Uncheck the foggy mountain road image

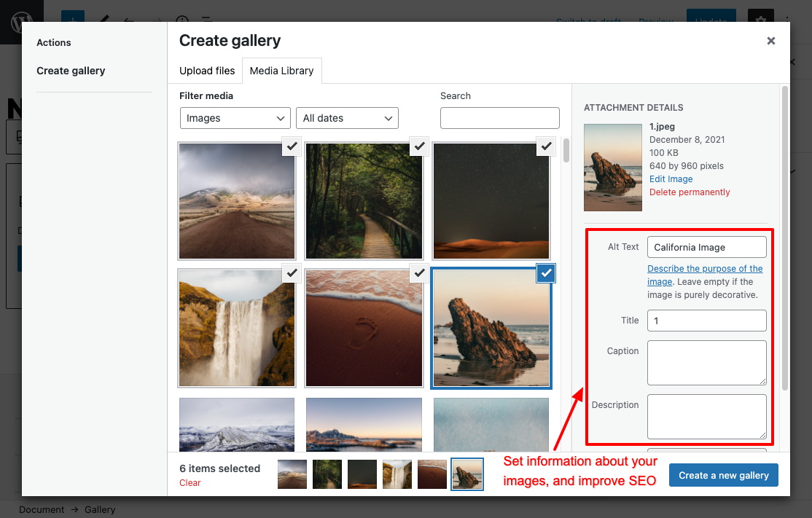tap(292, 146)
